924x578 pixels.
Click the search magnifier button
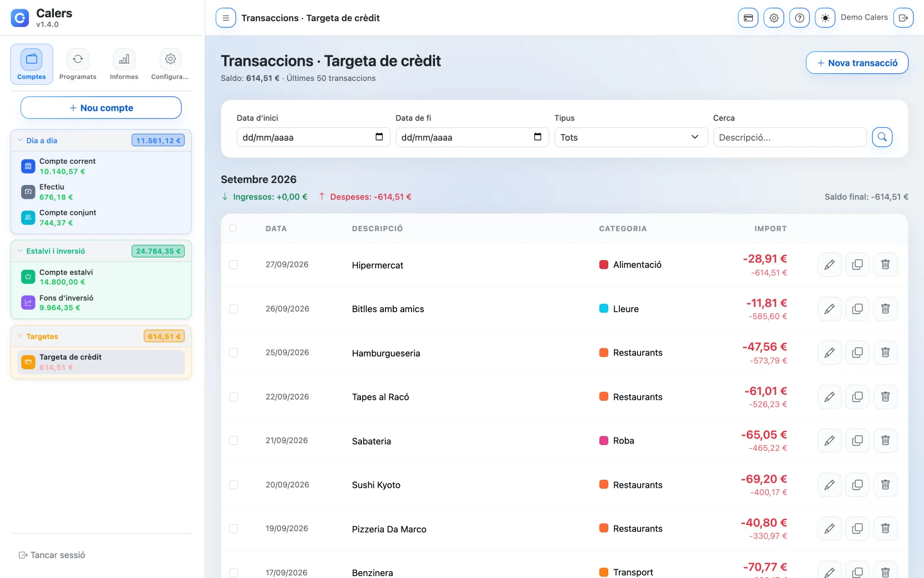882,137
